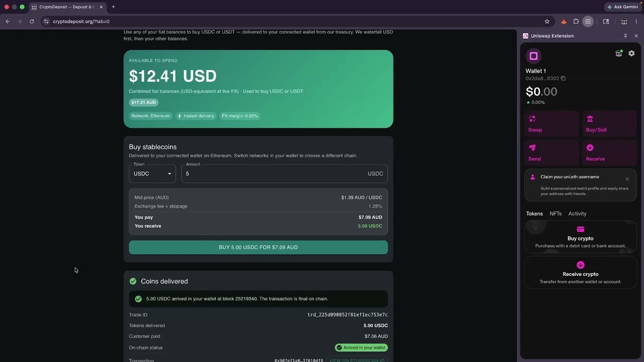This screenshot has height=362, width=644.
Task: Open MetaMask fox extension icon
Action: [x=563, y=22]
